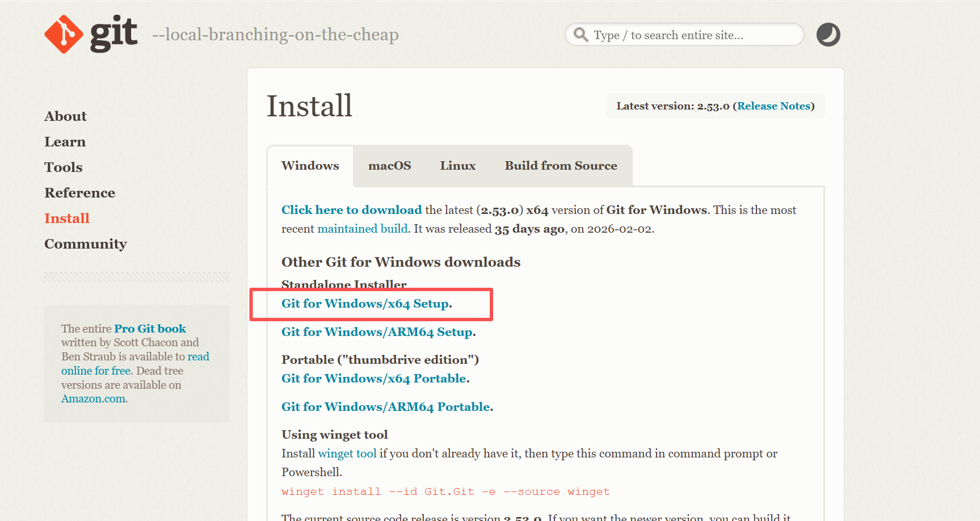Open the Tools sidebar item
The image size is (980, 521).
(64, 167)
